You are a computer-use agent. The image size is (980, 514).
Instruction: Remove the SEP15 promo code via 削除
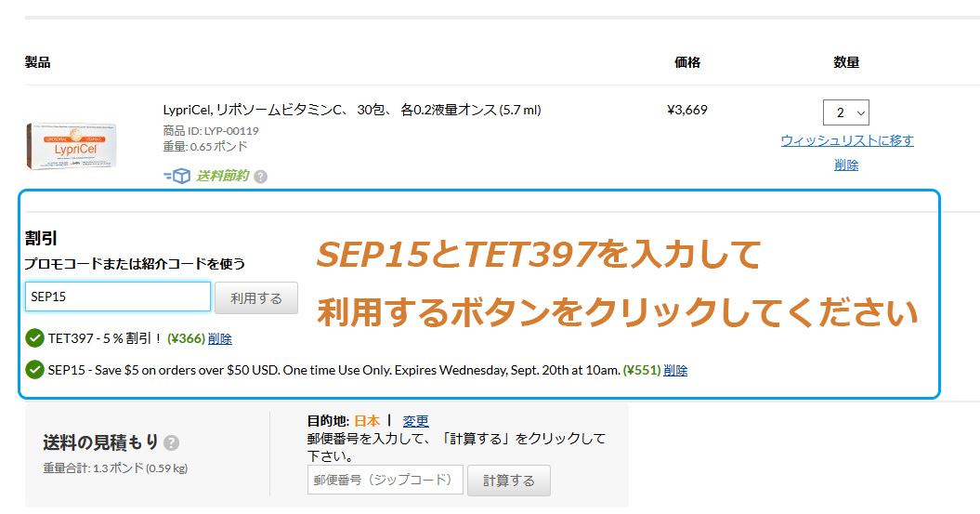[x=675, y=370]
